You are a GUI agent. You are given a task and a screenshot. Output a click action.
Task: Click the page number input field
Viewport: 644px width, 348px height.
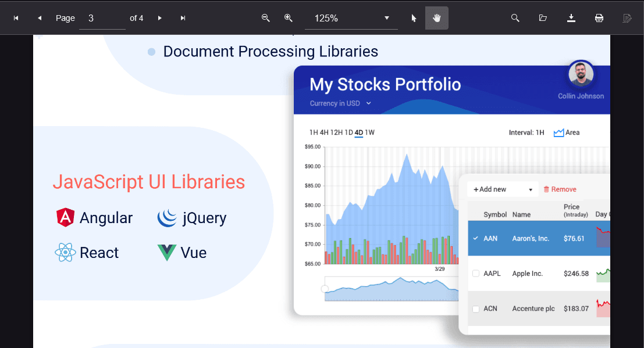pyautogui.click(x=102, y=19)
